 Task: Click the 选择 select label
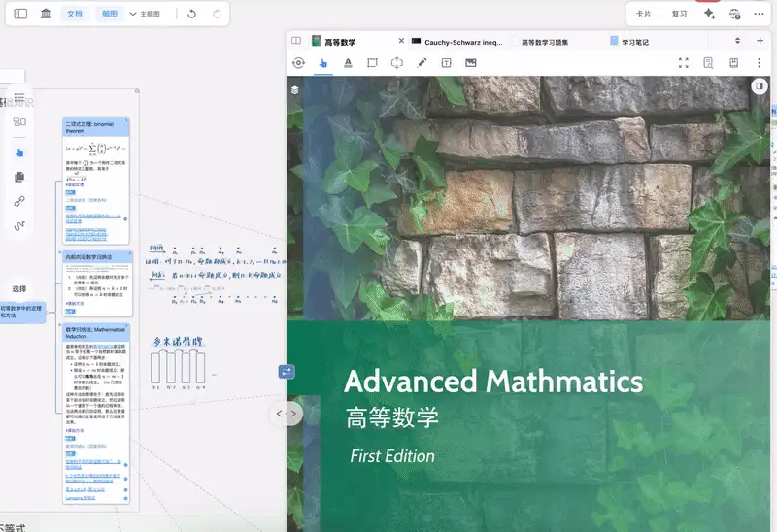[x=19, y=288]
